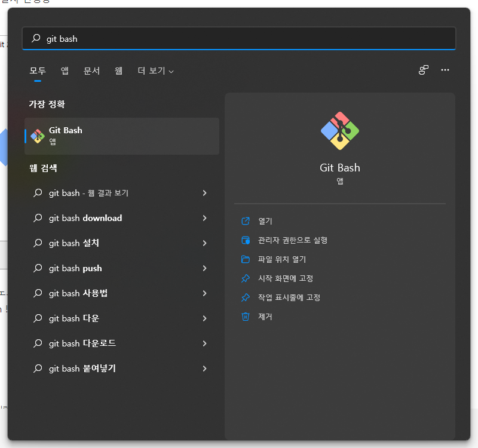Image resolution: width=478 pixels, height=448 pixels.
Task: Click the 'git bash' search input field
Action: coord(238,38)
